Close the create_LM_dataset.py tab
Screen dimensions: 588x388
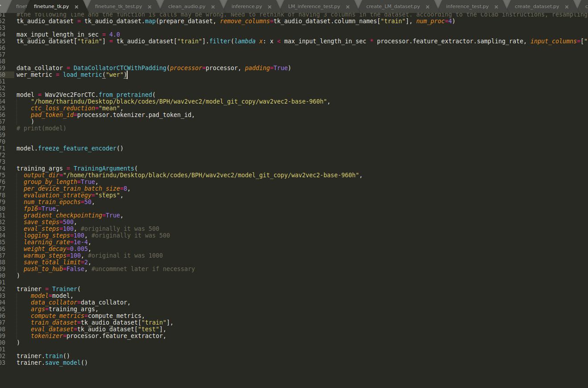click(427, 7)
